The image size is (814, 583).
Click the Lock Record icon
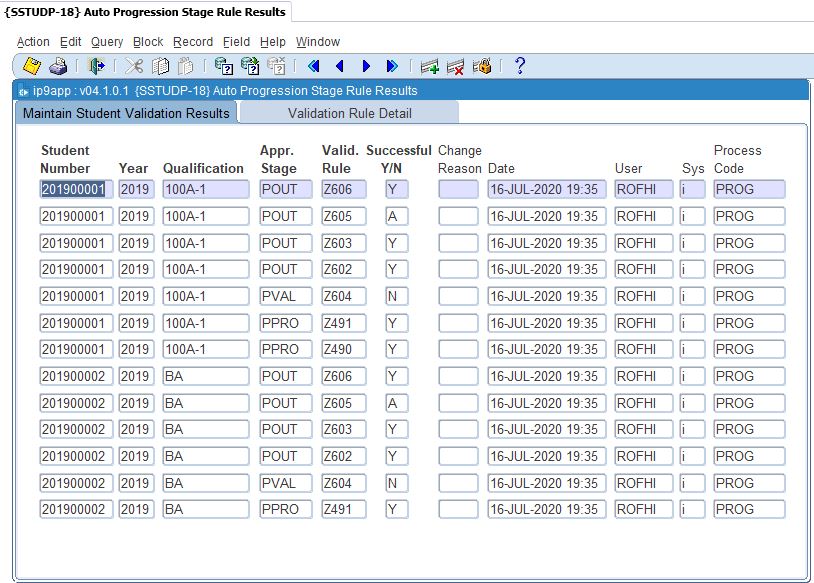(x=482, y=67)
